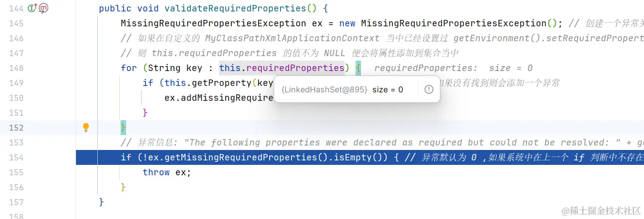Click the exclamation circle icon in the debug popup
The image size is (644, 219).
click(x=429, y=89)
